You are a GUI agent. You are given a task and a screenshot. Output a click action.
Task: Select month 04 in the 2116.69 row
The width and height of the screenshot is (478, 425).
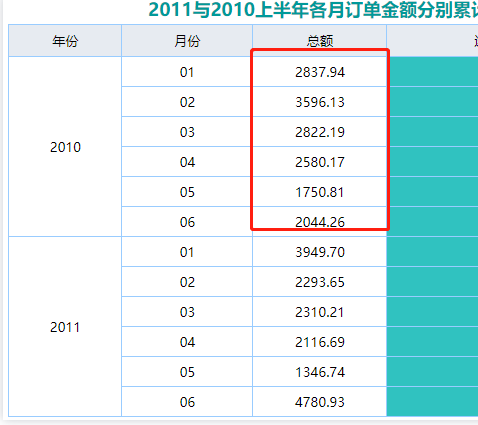point(187,342)
